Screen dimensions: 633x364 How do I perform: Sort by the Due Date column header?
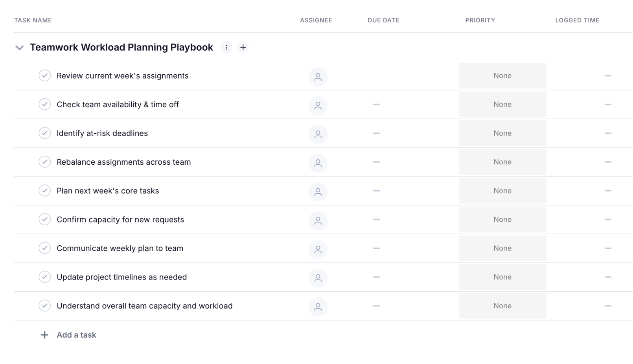383,20
